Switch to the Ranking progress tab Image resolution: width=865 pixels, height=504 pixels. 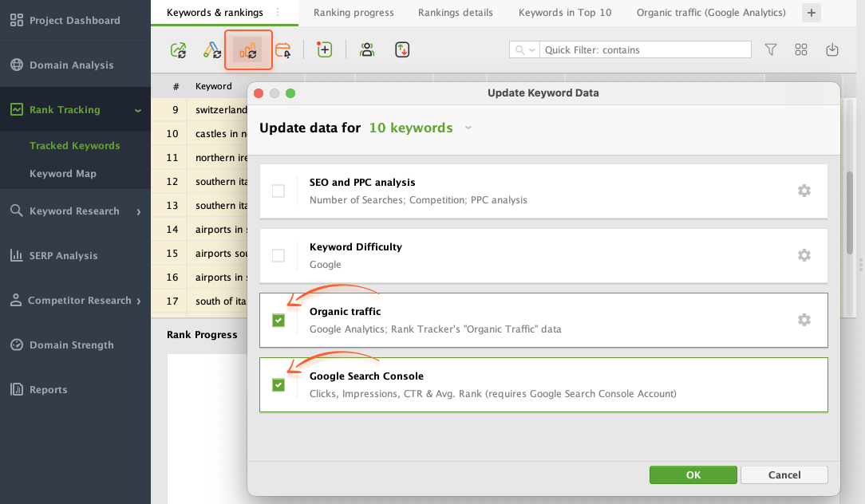[x=354, y=13]
